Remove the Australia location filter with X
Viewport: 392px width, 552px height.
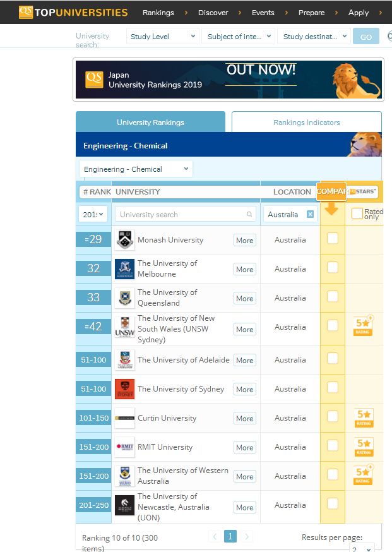pos(310,214)
